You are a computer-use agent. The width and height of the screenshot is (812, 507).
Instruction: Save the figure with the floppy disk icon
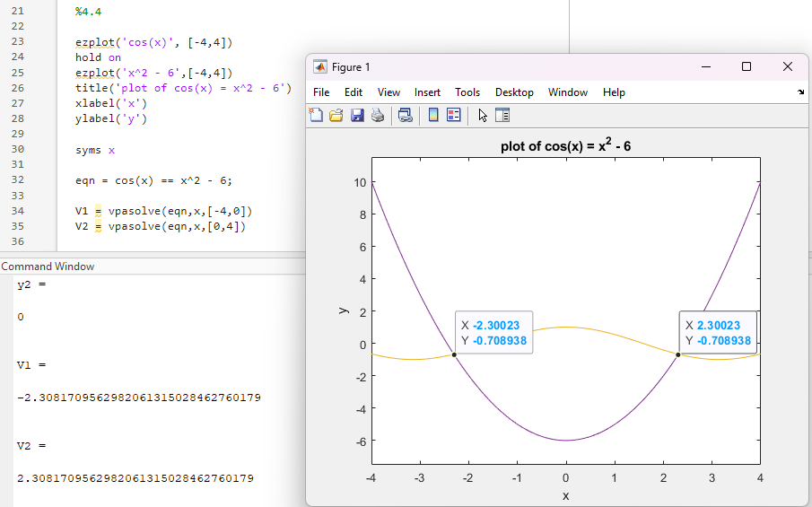pyautogui.click(x=357, y=115)
